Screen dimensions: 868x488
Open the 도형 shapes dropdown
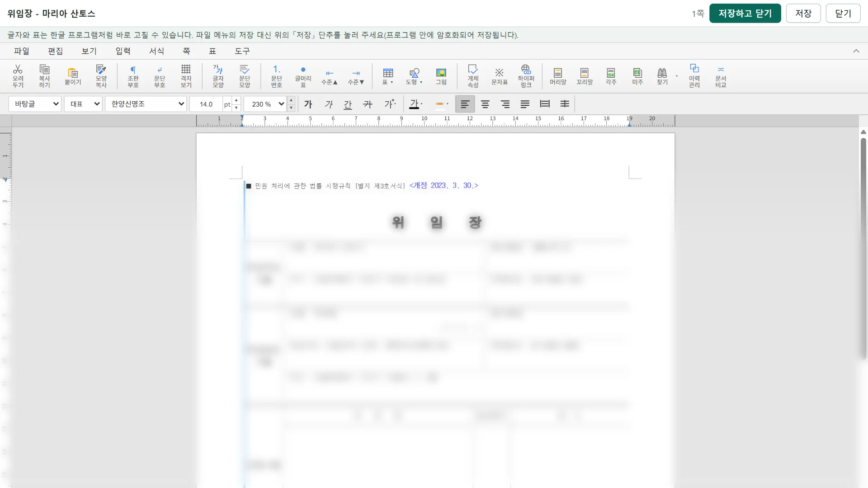point(414,75)
